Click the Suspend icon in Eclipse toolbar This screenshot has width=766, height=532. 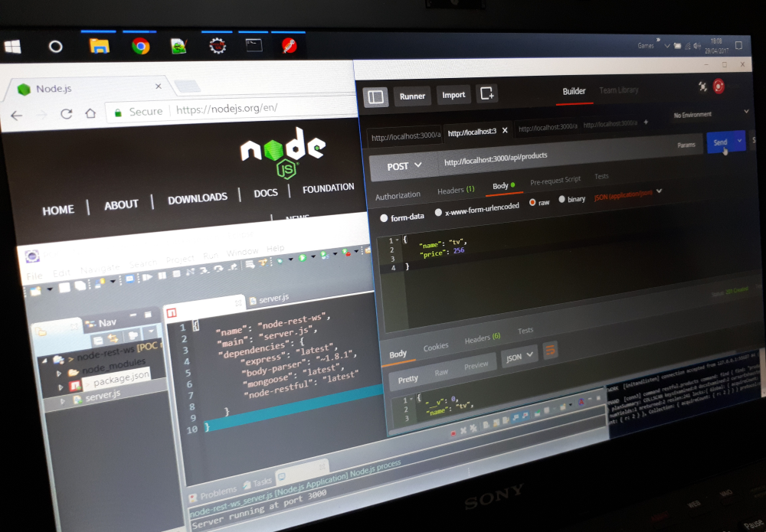[162, 276]
